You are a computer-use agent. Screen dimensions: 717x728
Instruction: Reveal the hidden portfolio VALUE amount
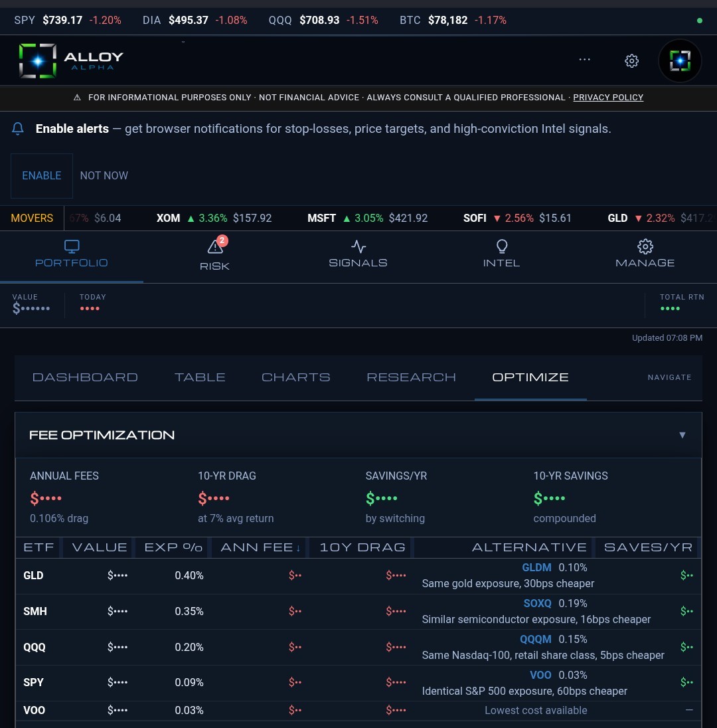click(31, 308)
